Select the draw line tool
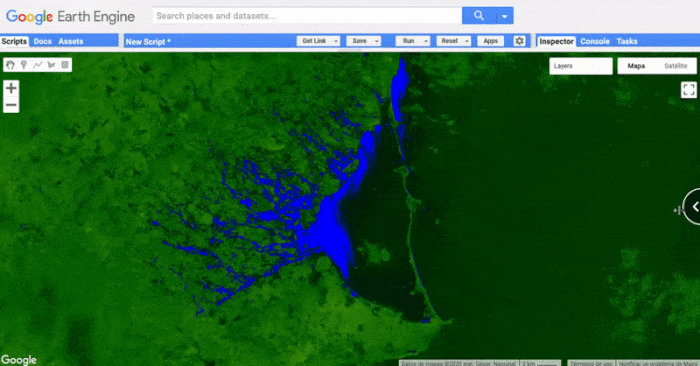The width and height of the screenshot is (700, 366). [38, 65]
